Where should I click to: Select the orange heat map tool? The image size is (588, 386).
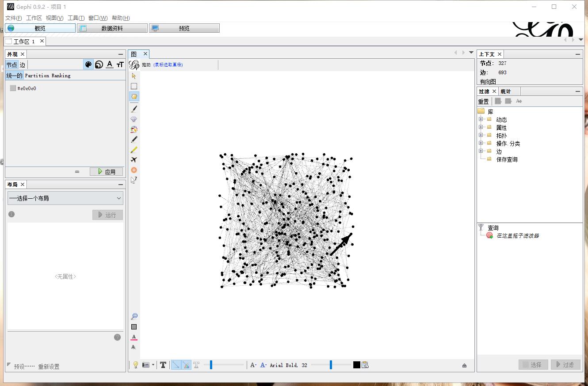click(134, 170)
